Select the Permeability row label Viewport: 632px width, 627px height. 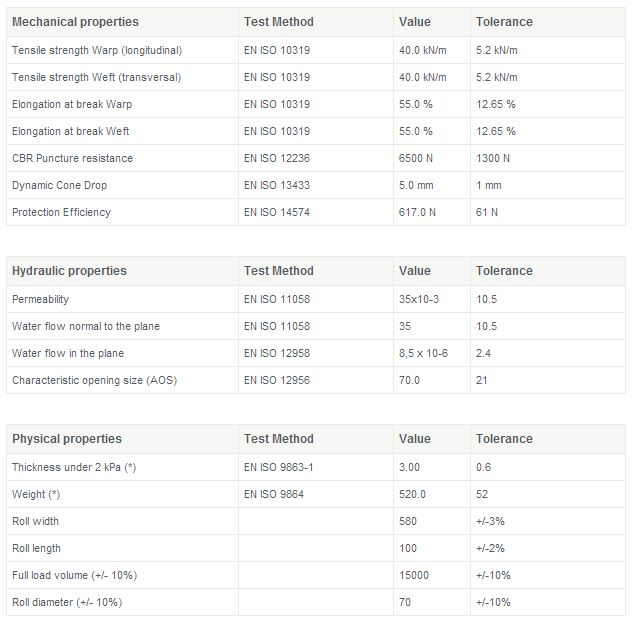pyautogui.click(x=40, y=299)
